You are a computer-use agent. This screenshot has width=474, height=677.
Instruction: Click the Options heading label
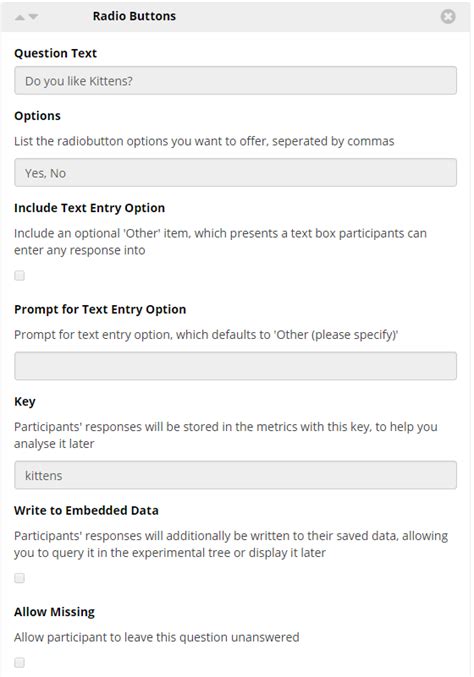coord(37,116)
